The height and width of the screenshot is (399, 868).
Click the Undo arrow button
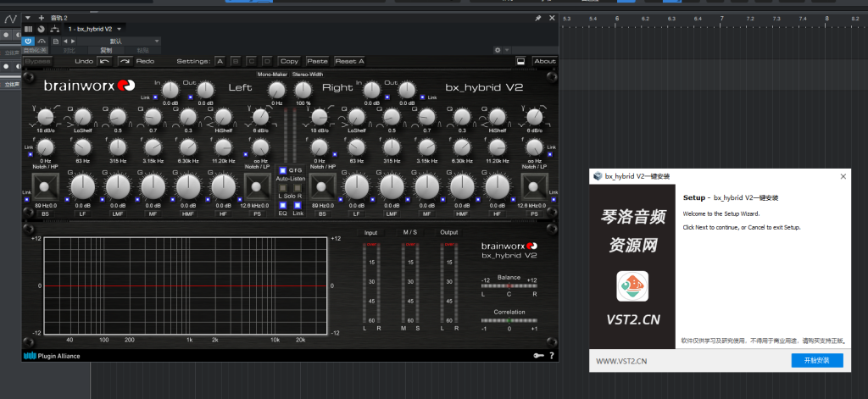click(104, 62)
